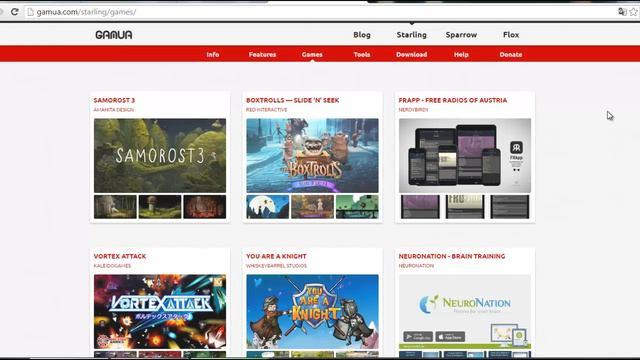Open the Flox section
The image size is (640, 360).
coord(511,35)
